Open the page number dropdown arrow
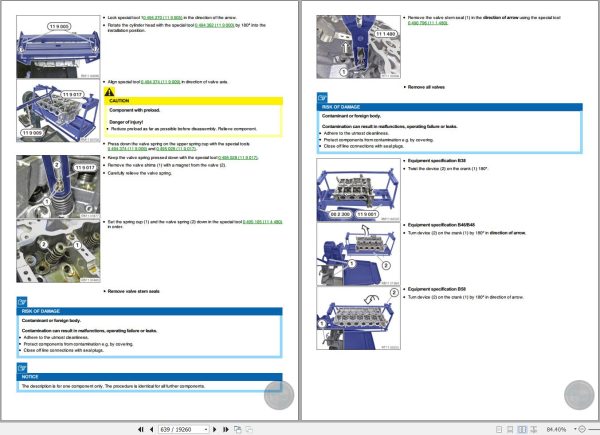Viewport: 600px width, 435px height. (206, 430)
